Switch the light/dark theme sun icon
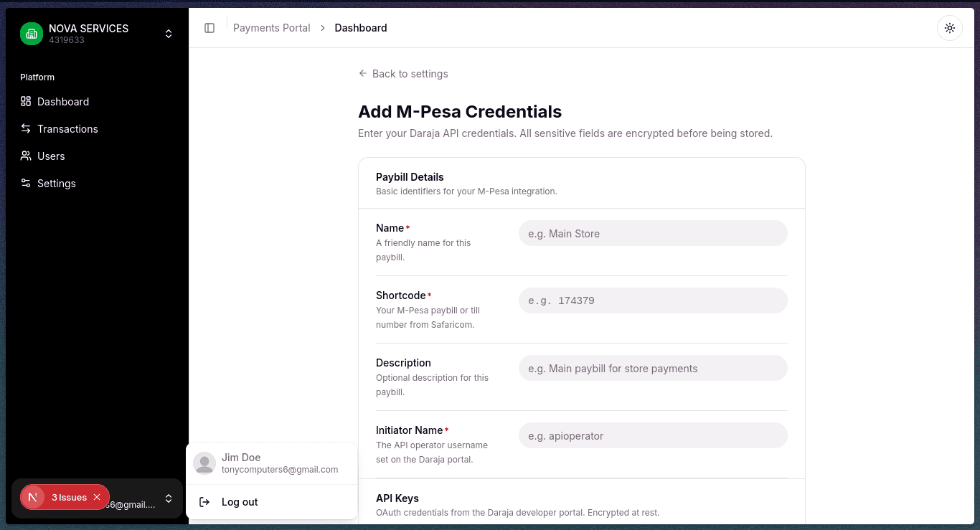Screen dimensions: 980x530 pyautogui.click(x=950, y=28)
